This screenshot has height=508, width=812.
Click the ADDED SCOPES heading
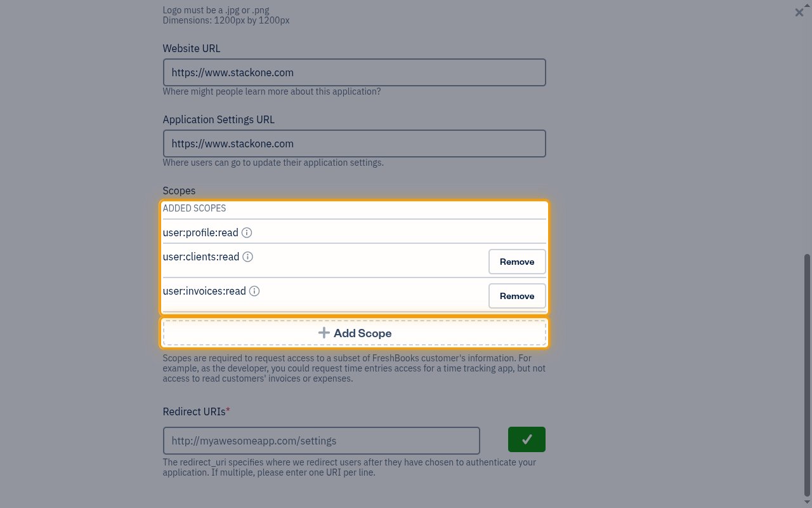pyautogui.click(x=194, y=208)
